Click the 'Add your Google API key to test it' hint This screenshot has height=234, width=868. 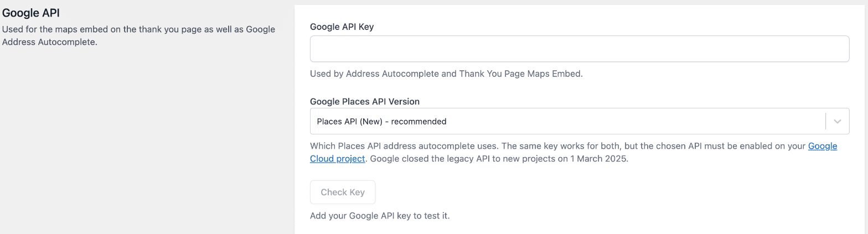(x=380, y=215)
